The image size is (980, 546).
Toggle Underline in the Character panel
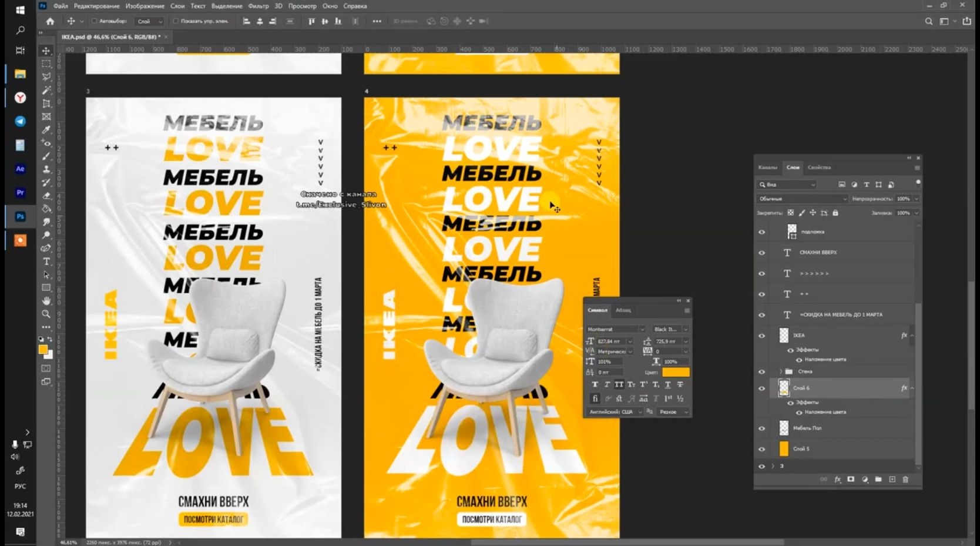click(667, 384)
